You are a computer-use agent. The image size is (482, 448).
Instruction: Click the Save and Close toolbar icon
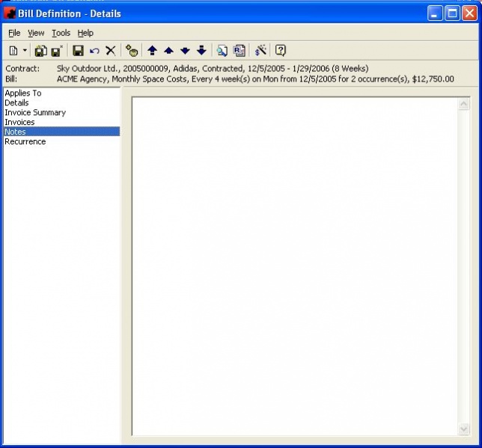tap(41, 50)
